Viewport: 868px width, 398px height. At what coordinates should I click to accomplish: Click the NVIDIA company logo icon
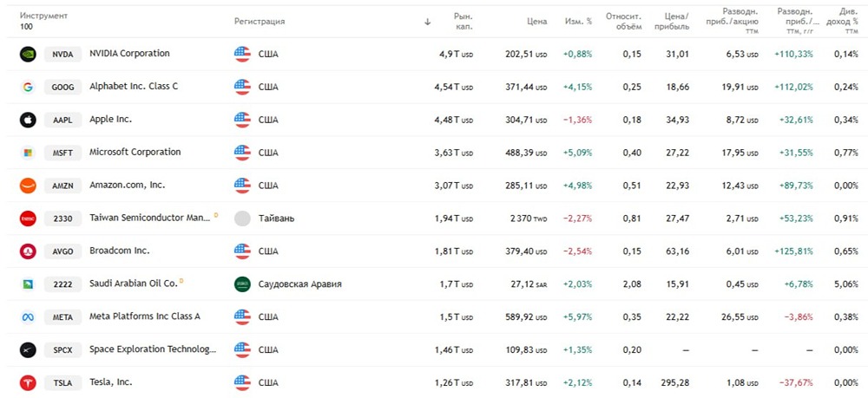pyautogui.click(x=28, y=54)
